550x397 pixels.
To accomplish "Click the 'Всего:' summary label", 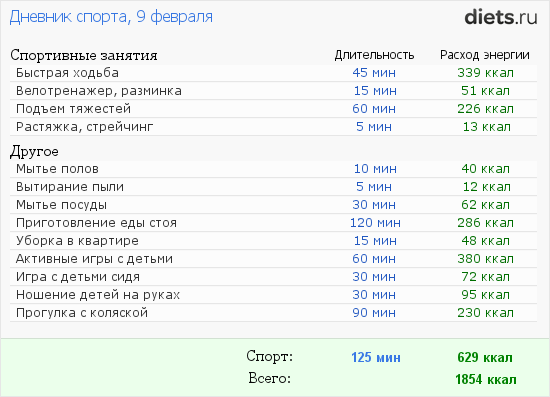I will (270, 378).
